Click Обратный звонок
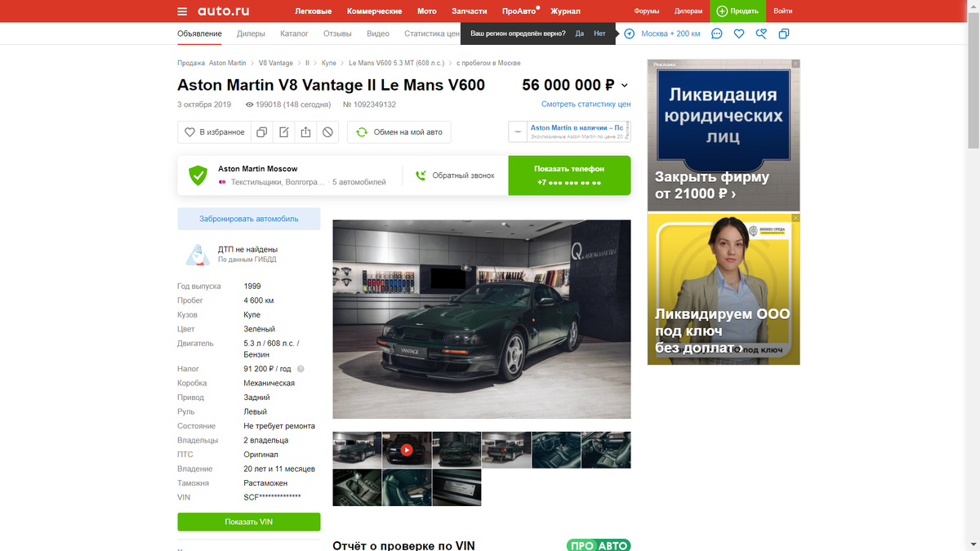The image size is (980, 551). click(463, 176)
